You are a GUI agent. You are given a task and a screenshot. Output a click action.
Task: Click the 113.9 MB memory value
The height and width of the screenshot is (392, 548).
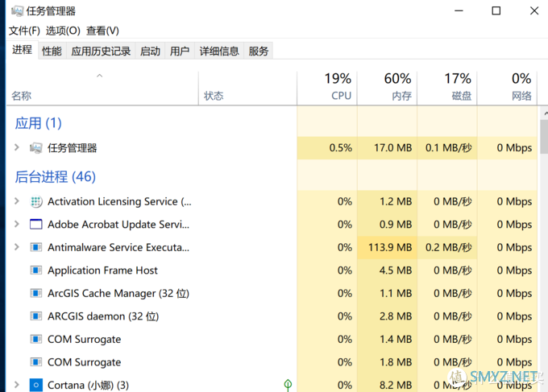click(x=390, y=247)
